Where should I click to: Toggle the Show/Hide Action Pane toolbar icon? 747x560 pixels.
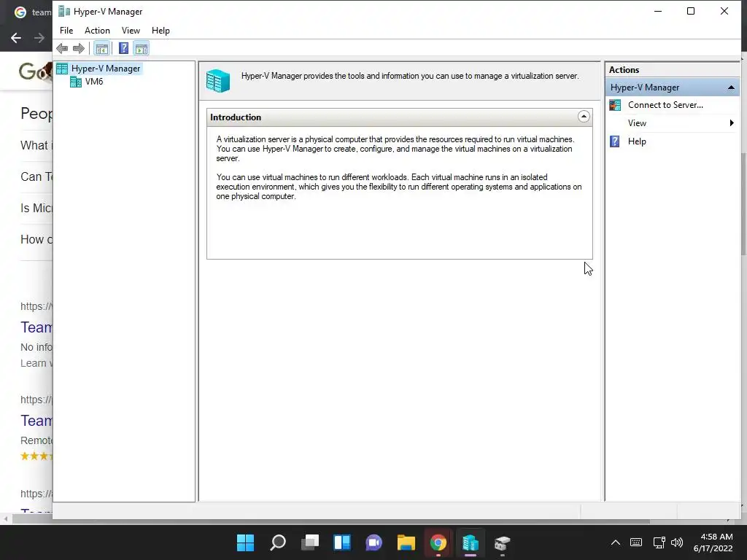(142, 48)
